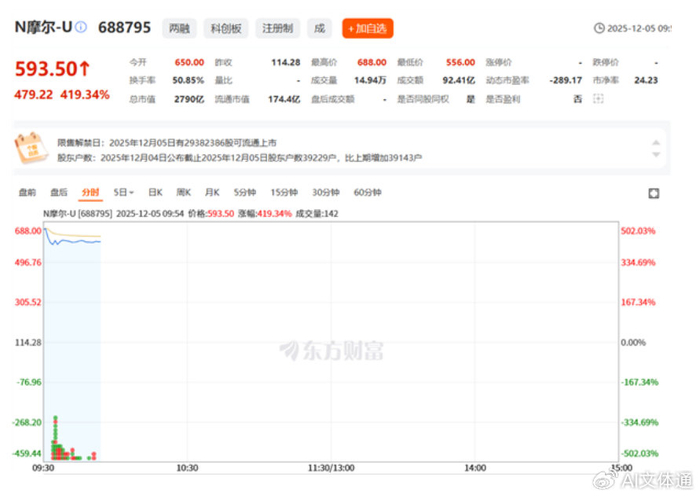Click the 成交额 value 92.41亿
The image size is (700, 496).
(x=458, y=80)
